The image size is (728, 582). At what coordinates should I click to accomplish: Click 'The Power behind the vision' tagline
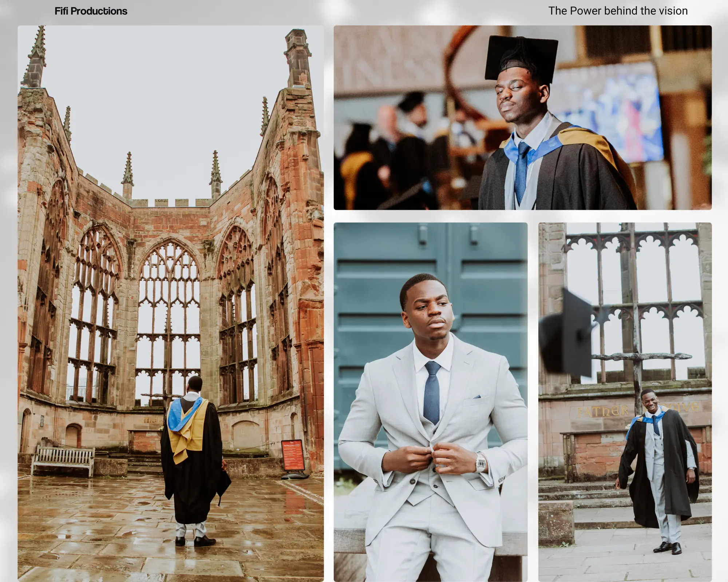[x=618, y=11]
